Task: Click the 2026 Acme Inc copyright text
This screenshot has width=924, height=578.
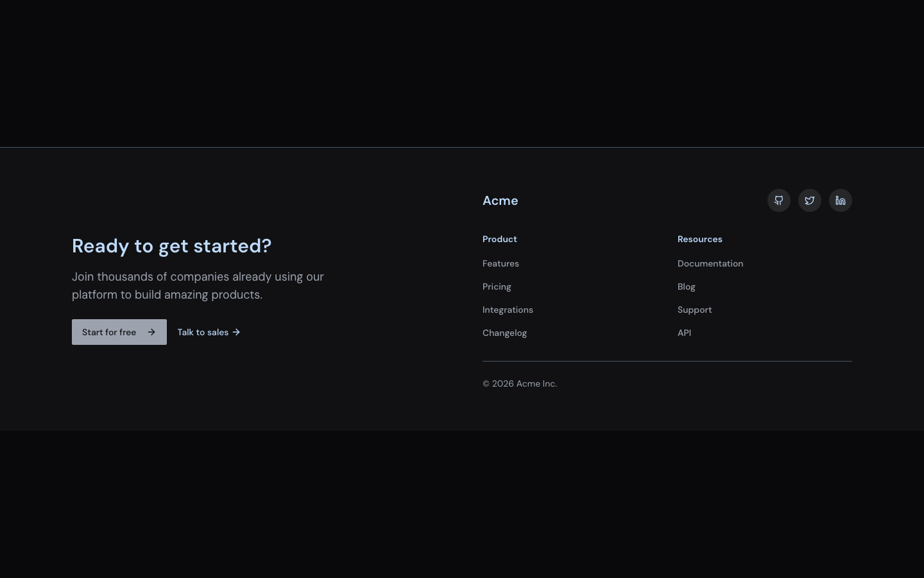Action: point(520,383)
